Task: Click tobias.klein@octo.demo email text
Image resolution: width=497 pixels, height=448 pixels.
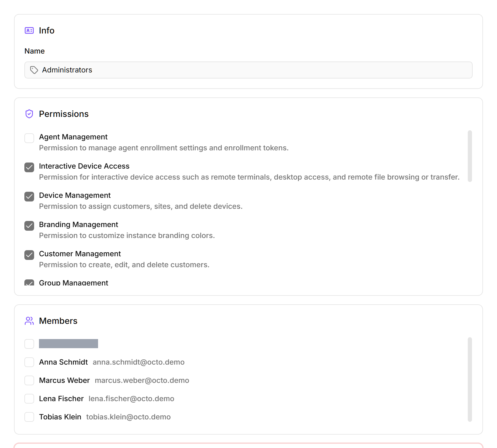Action: click(128, 417)
